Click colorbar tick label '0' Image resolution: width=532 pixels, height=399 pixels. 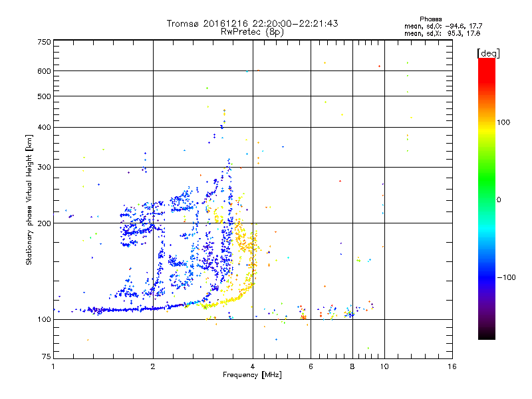(x=499, y=200)
